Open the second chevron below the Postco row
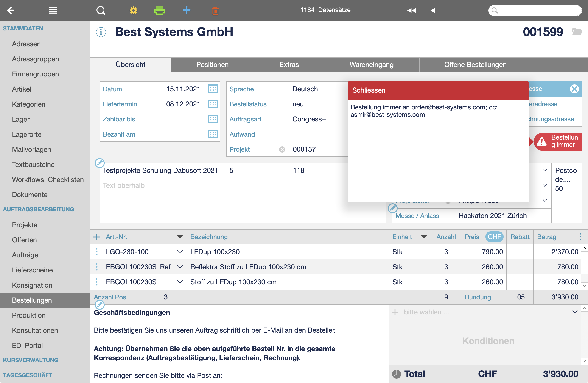588x383 pixels. [545, 185]
